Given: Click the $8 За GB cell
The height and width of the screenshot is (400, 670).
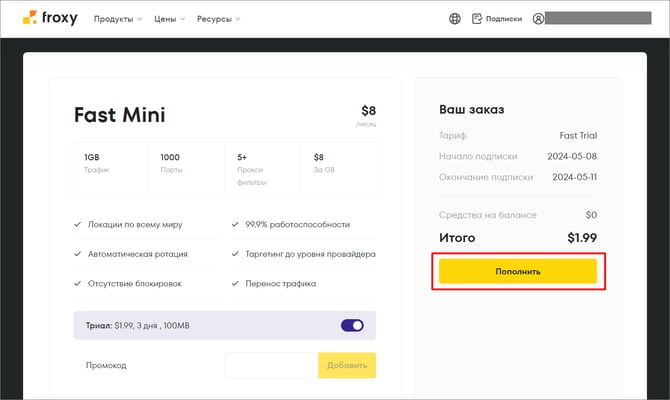Looking at the screenshot, I should (x=339, y=169).
